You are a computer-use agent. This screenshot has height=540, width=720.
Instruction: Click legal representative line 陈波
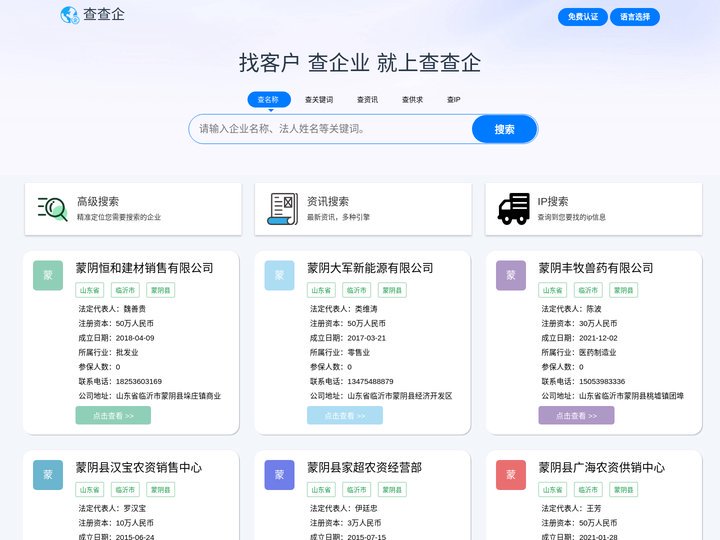click(571, 309)
